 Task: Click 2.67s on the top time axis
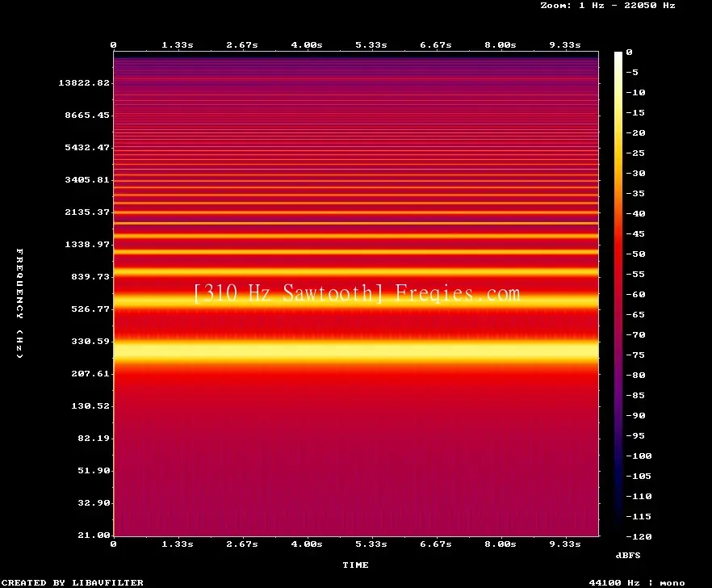point(242,45)
